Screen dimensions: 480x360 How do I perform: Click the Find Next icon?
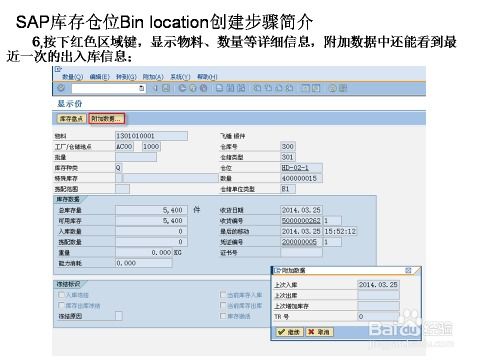tap(241, 88)
